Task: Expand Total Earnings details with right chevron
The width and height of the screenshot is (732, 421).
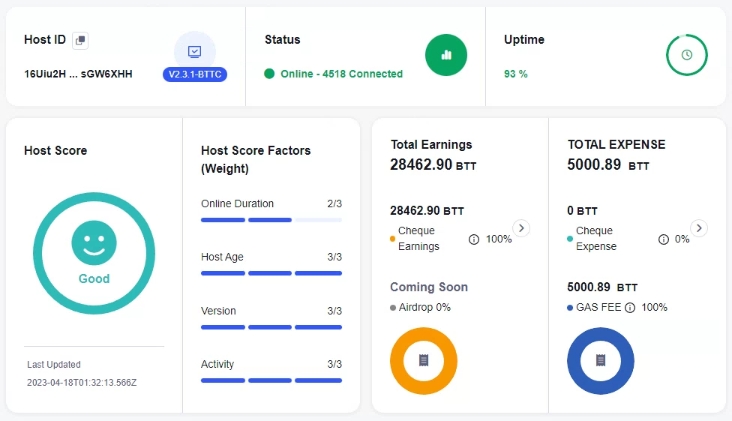Action: tap(521, 228)
